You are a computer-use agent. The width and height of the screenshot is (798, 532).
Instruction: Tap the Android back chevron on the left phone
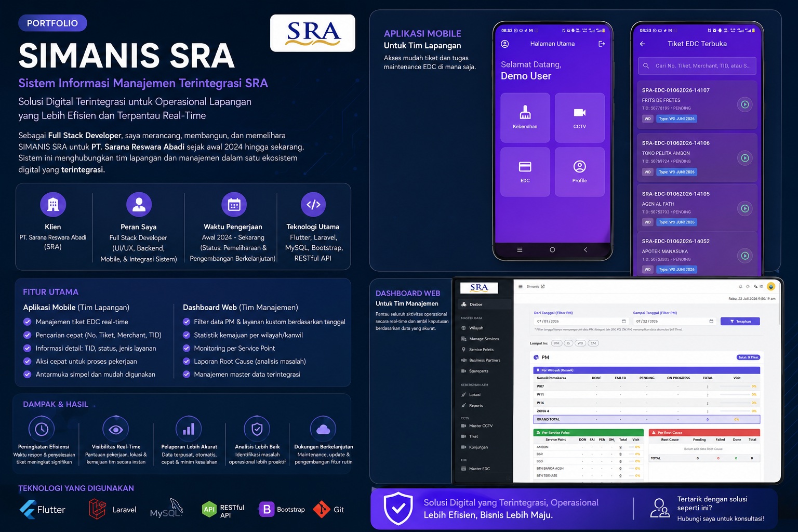click(586, 250)
